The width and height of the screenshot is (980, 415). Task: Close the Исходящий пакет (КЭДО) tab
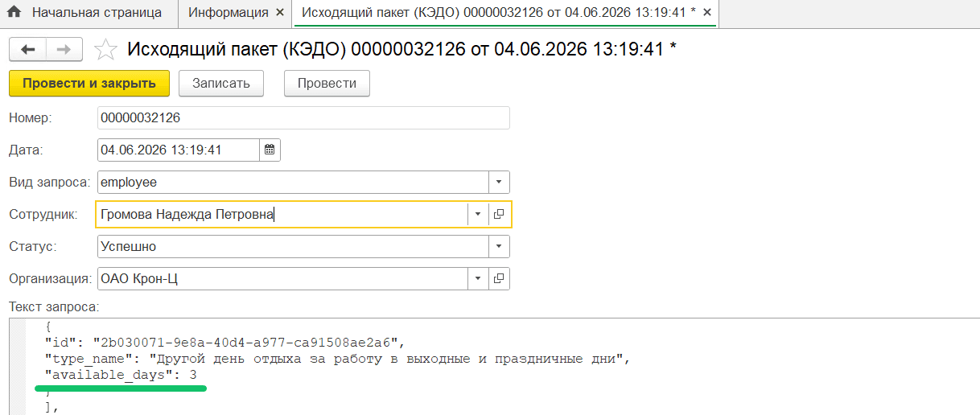[x=706, y=13]
